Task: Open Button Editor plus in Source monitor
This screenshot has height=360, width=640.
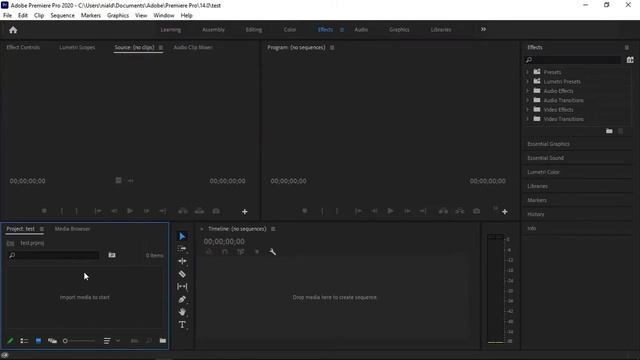Action: (244, 211)
